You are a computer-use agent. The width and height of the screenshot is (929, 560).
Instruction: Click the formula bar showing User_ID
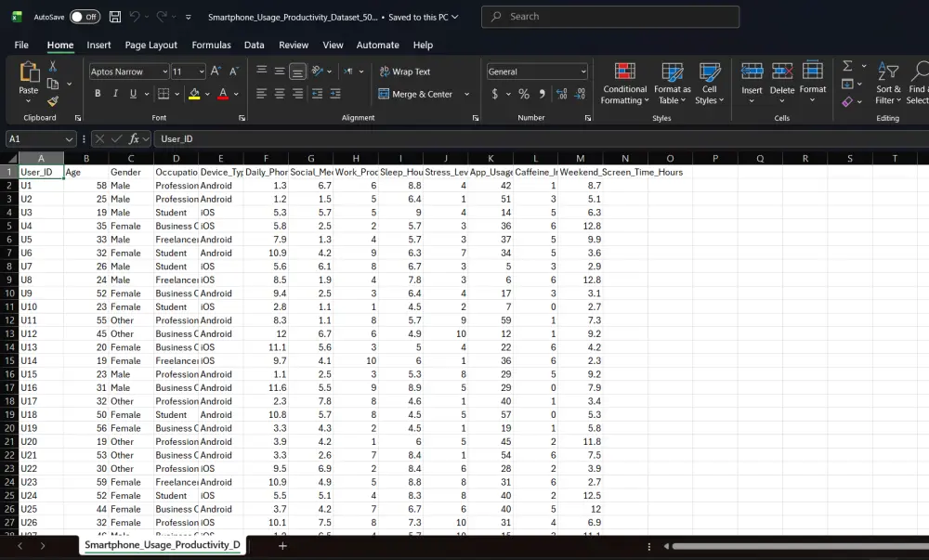[x=542, y=139]
